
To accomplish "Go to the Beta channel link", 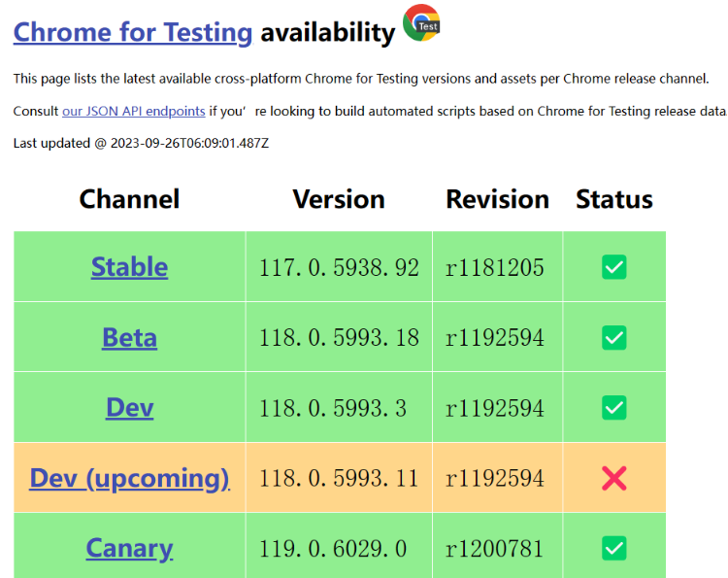I will click(x=129, y=338).
